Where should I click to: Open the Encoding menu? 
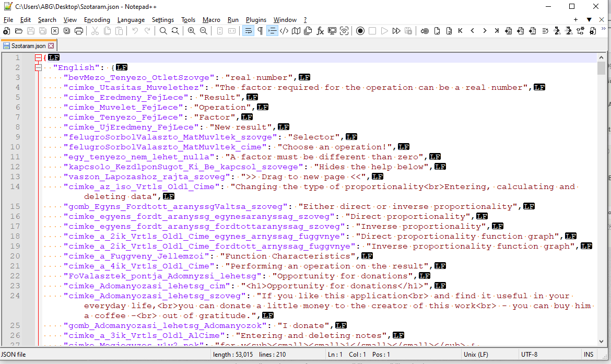tap(97, 20)
